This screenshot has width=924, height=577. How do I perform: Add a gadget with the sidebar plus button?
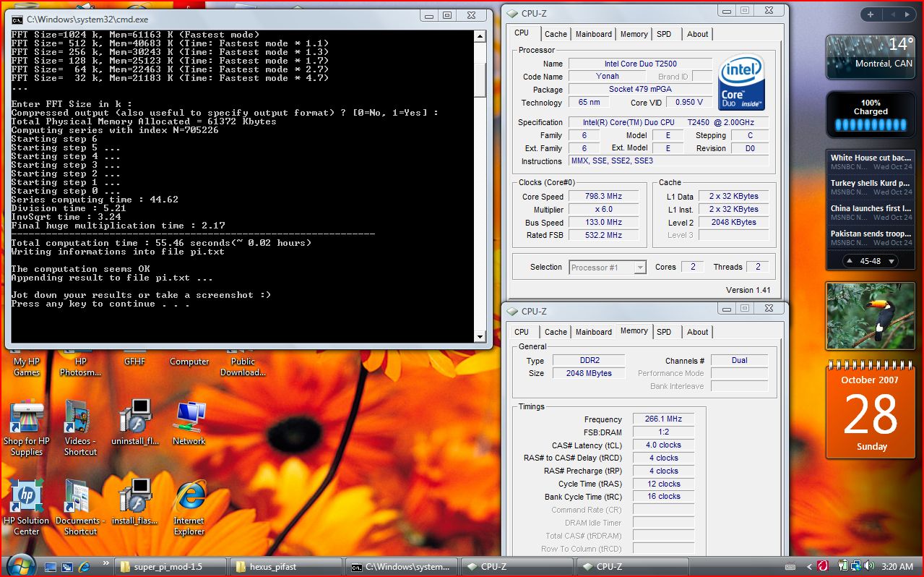(871, 14)
